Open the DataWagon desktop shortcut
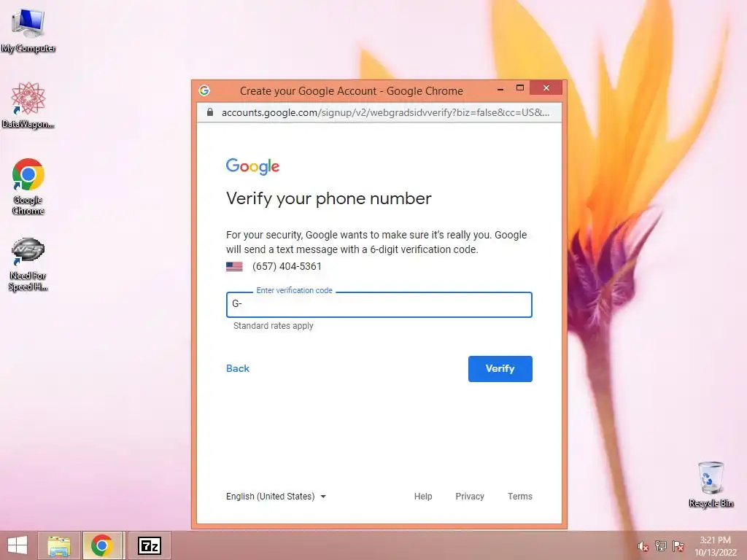The height and width of the screenshot is (560, 747). (x=28, y=105)
